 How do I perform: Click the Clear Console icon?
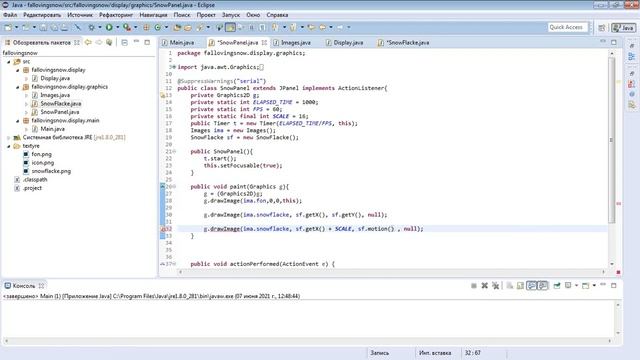pos(509,286)
